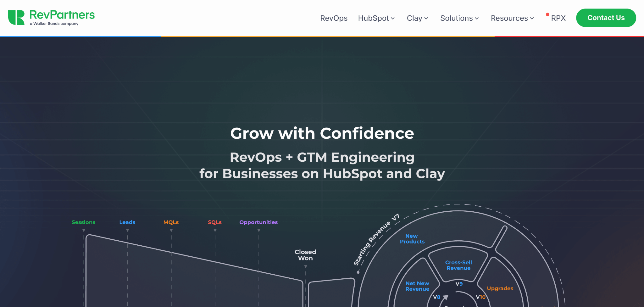Click the Contact Us button

606,18
